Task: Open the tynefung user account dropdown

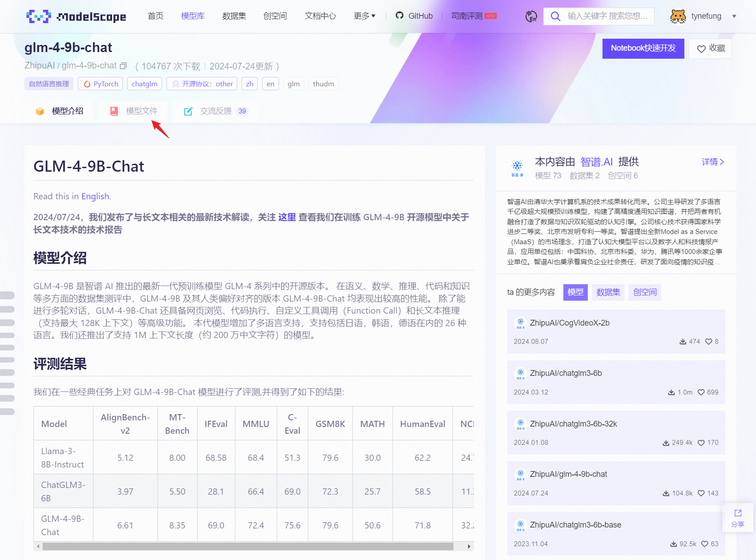Action: 734,16
